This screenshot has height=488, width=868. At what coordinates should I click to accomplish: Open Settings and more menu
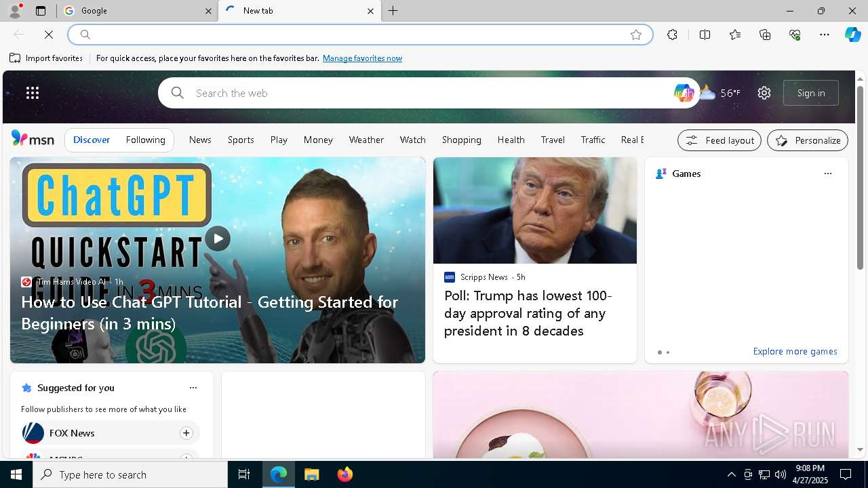pos(825,35)
